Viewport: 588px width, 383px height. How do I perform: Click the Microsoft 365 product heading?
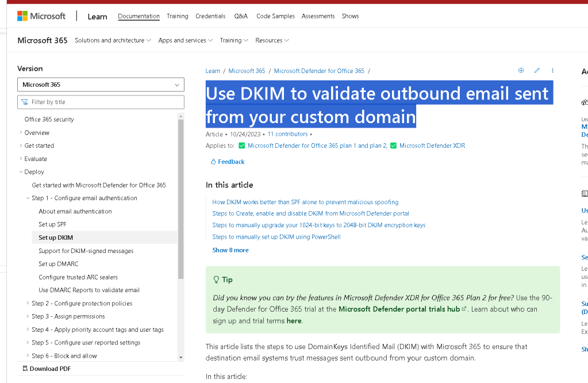(x=43, y=40)
